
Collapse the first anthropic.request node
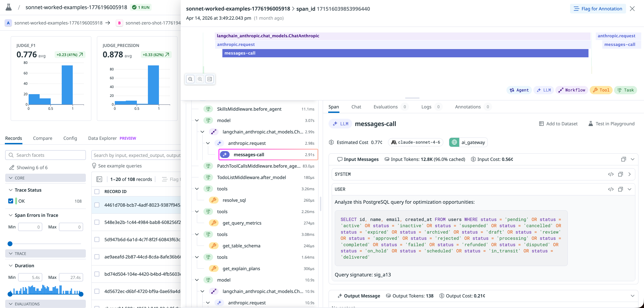click(x=208, y=143)
